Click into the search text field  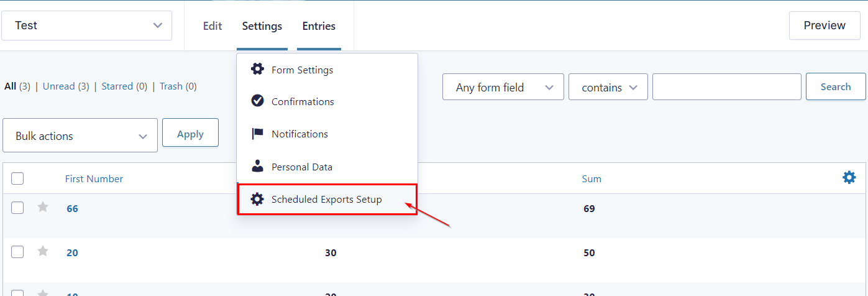pyautogui.click(x=727, y=87)
